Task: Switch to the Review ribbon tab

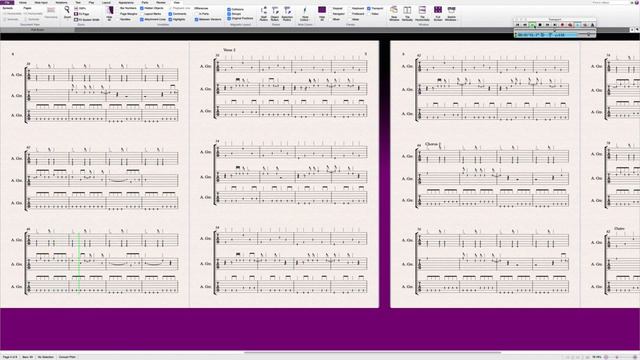Action: click(161, 2)
